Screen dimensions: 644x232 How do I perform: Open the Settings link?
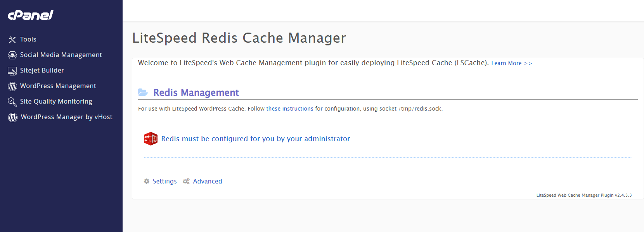click(164, 181)
